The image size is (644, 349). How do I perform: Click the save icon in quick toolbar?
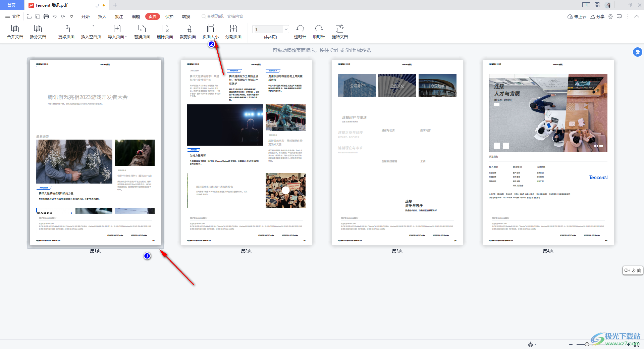click(x=38, y=16)
